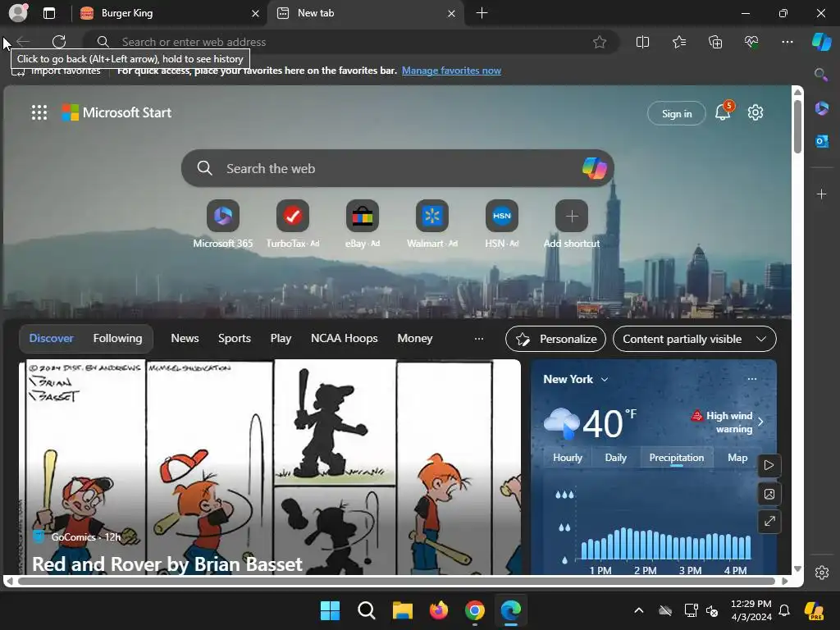
Task: Open the NCAA Hoops feed category
Action: pyautogui.click(x=344, y=339)
